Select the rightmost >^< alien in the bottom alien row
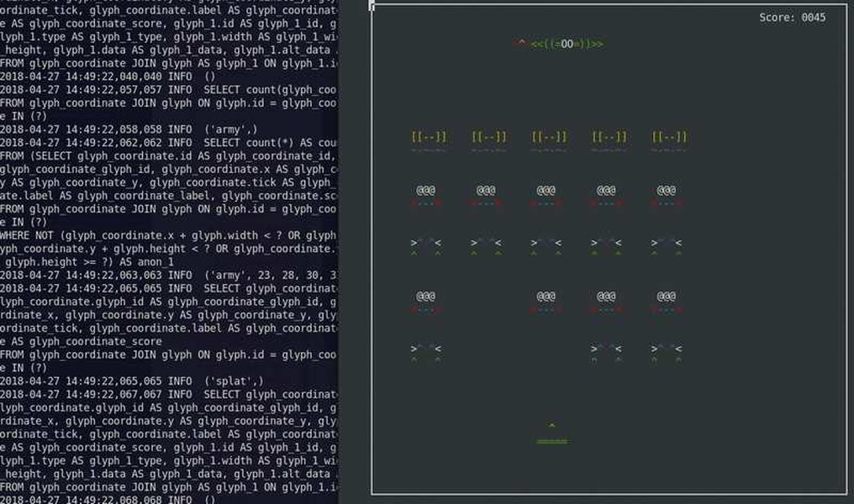The image size is (854, 504). tap(667, 347)
